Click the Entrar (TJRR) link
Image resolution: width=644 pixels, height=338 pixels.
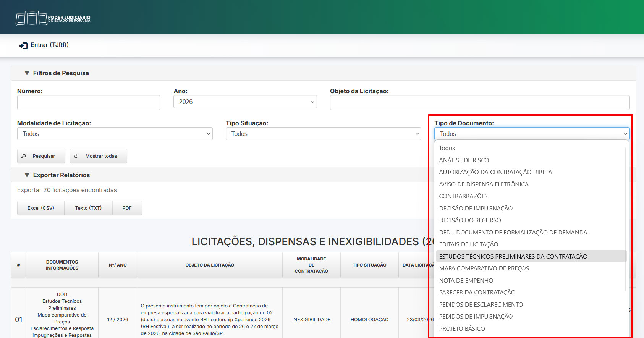[50, 45]
